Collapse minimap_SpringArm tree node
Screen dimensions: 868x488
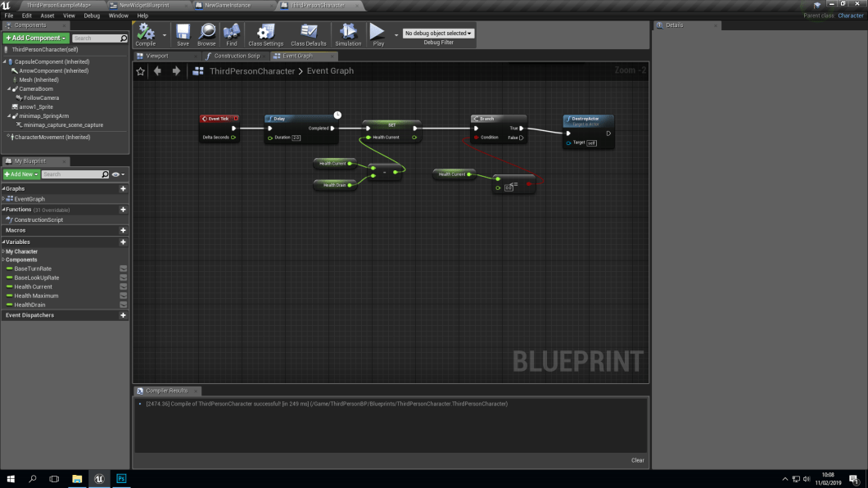point(9,116)
